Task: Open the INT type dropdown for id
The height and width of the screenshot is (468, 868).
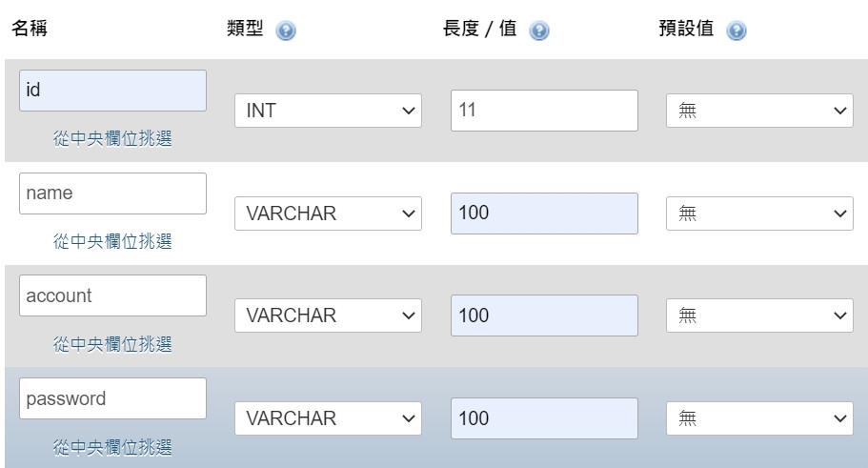Action: (328, 111)
